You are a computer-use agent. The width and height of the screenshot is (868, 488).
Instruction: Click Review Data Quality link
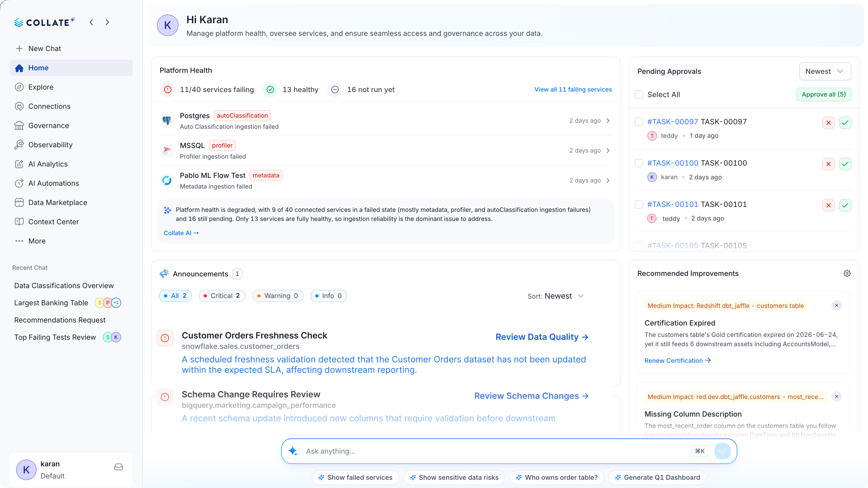542,337
